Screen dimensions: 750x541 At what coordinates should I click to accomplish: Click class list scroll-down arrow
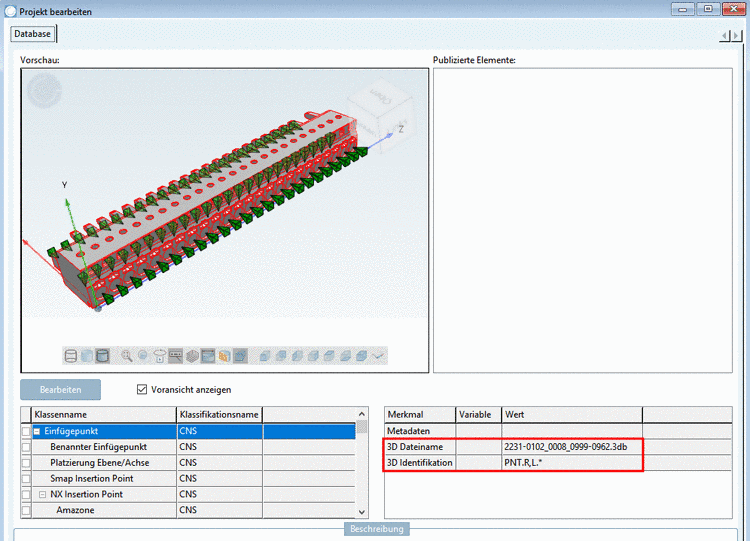362,512
